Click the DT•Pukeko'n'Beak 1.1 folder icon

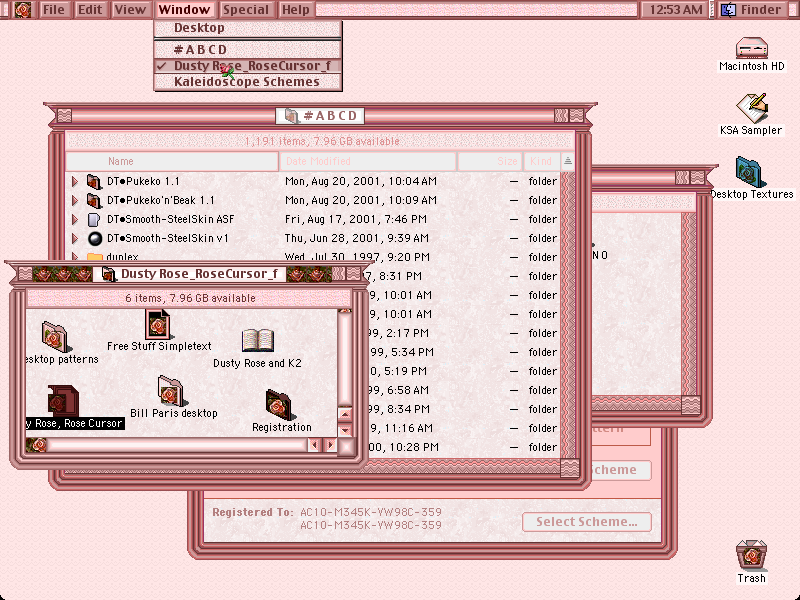(x=94, y=200)
